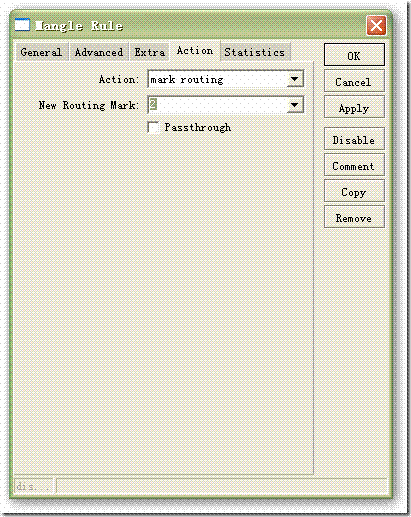The height and width of the screenshot is (517, 411).
Task: Click the Cancel button
Action: [354, 81]
